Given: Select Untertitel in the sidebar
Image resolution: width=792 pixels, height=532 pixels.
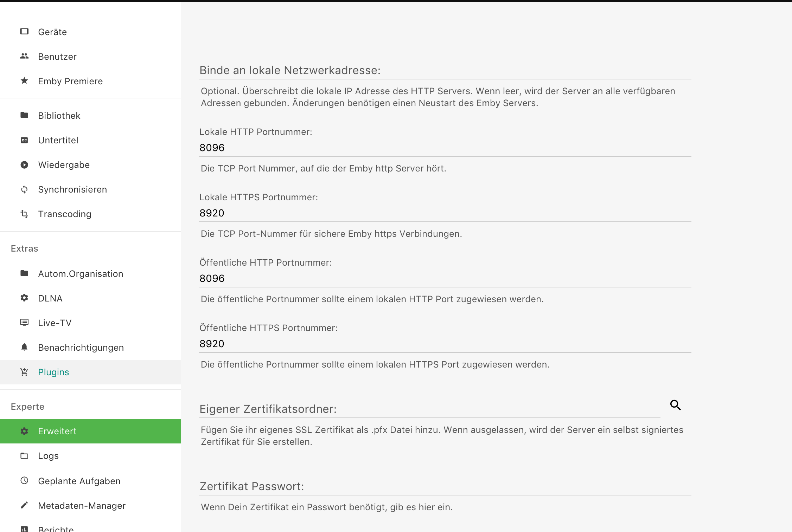Looking at the screenshot, I should (x=90, y=140).
